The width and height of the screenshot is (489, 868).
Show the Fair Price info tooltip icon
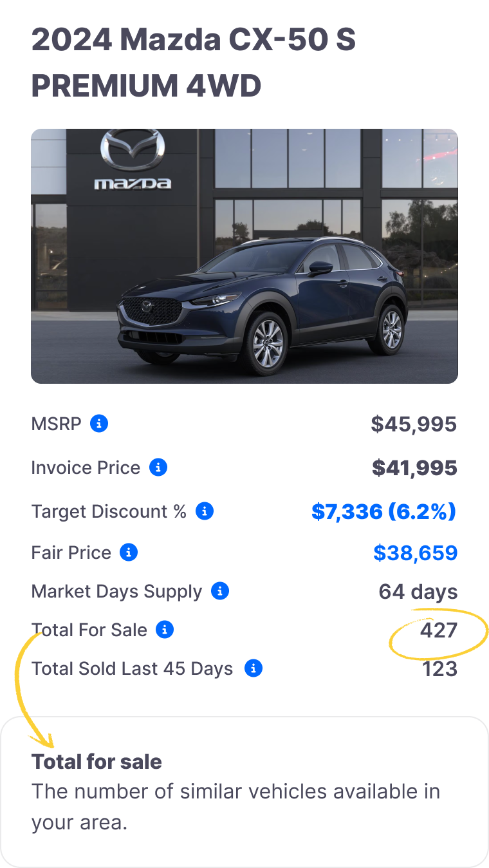129,552
